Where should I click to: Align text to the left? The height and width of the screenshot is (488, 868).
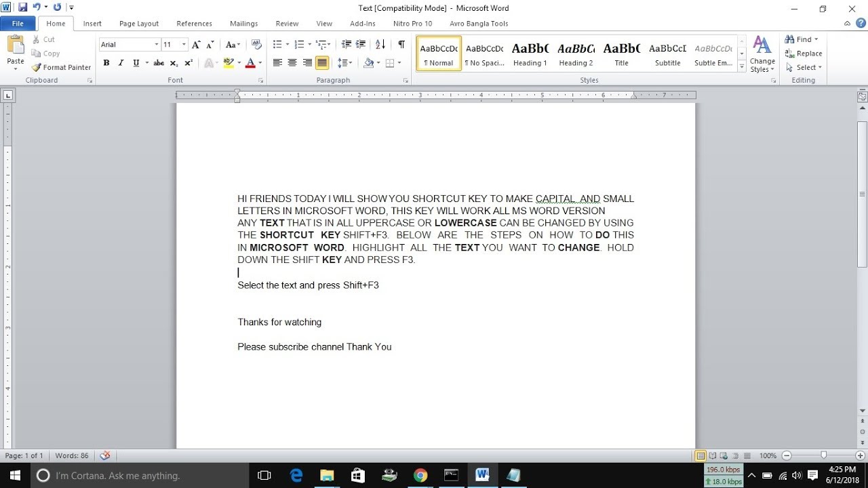point(277,63)
